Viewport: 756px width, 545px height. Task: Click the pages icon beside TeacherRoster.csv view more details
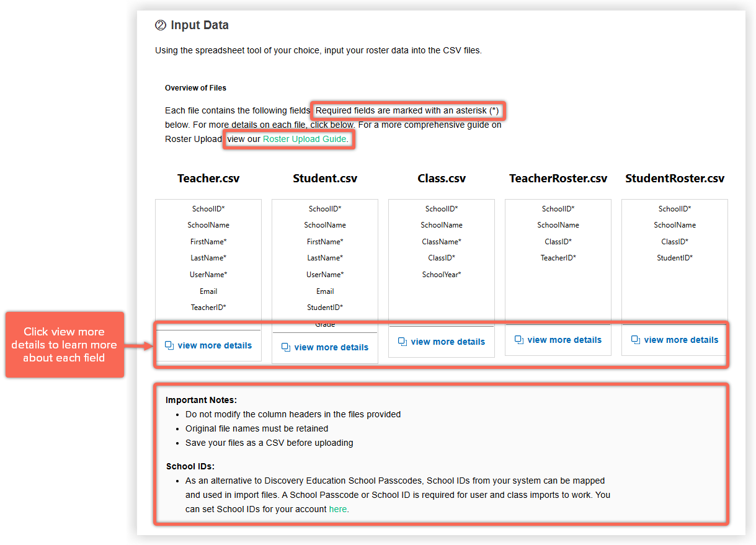[518, 339]
